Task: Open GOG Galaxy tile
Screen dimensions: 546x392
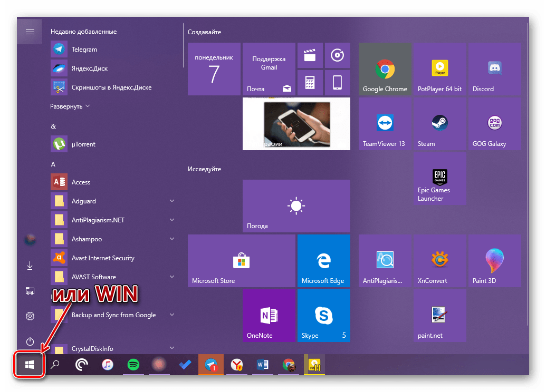Action: click(x=494, y=124)
